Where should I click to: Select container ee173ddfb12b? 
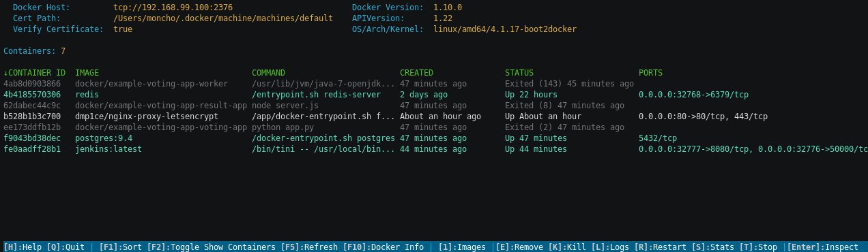pos(32,127)
